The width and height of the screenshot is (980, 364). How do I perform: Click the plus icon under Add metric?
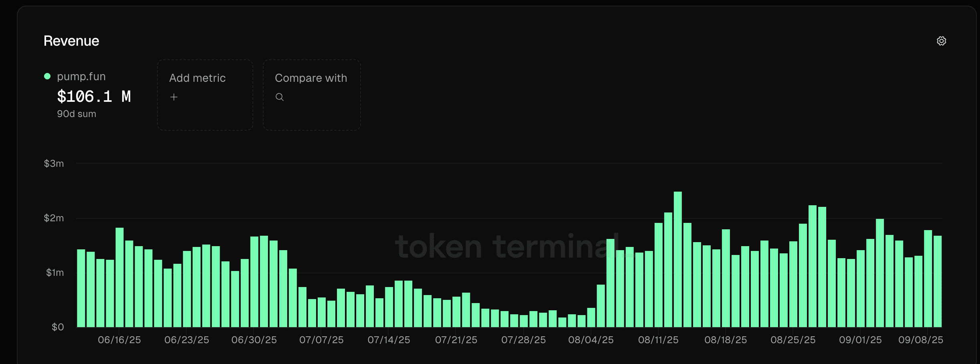174,97
